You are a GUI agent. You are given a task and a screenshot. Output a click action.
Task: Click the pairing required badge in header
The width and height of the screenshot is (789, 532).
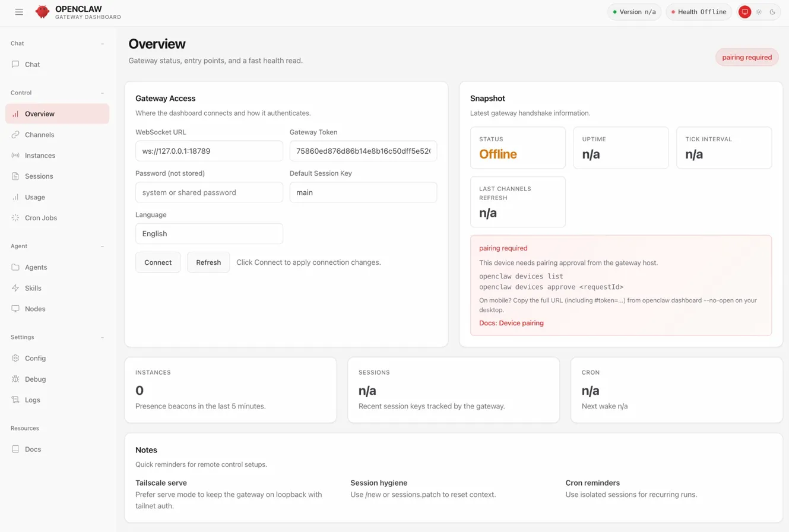[x=747, y=57]
